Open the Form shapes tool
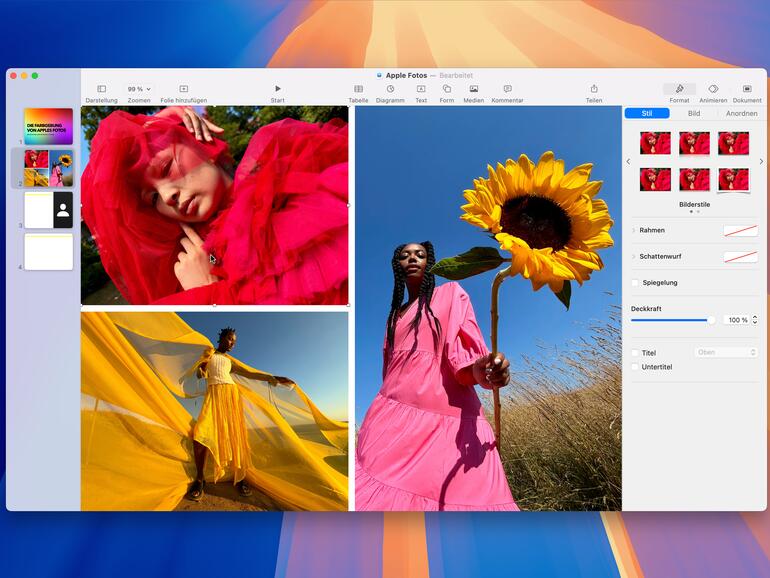770x578 pixels. point(446,89)
